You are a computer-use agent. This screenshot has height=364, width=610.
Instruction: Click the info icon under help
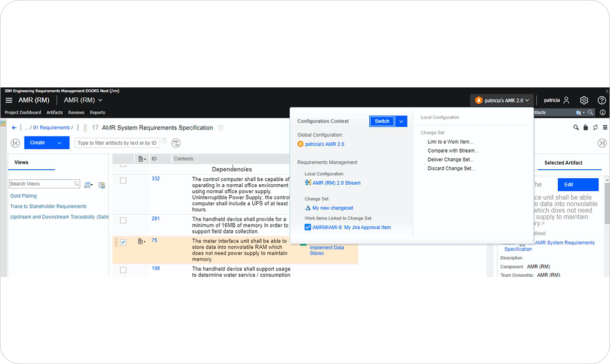602,112
